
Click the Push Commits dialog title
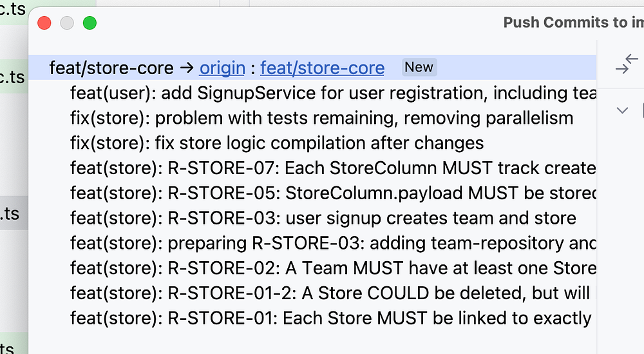[573, 23]
